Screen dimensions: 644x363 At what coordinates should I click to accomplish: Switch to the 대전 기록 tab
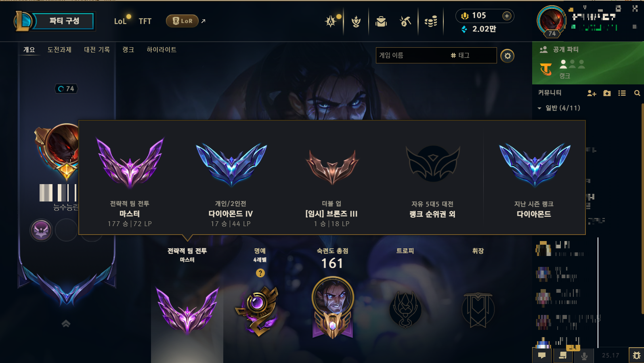97,50
